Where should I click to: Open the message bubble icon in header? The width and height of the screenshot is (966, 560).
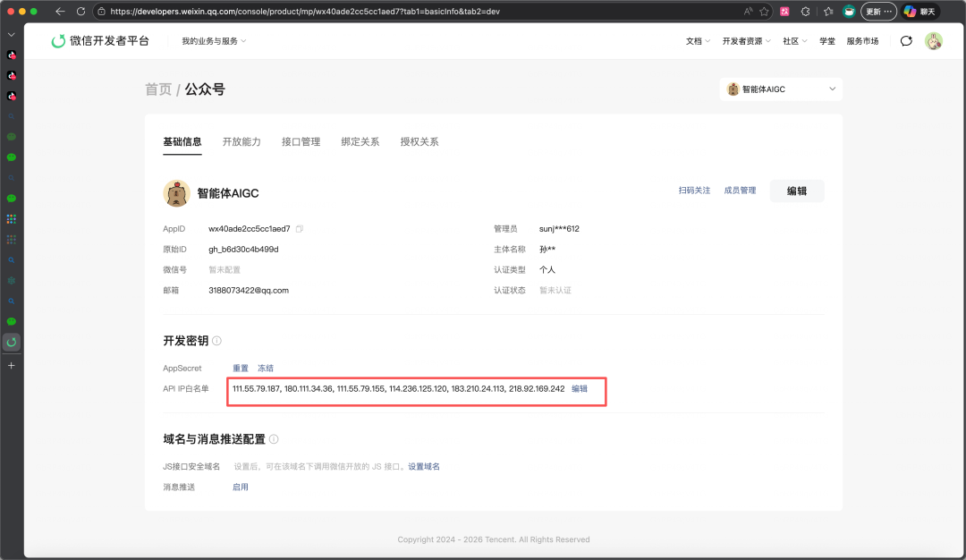(906, 40)
